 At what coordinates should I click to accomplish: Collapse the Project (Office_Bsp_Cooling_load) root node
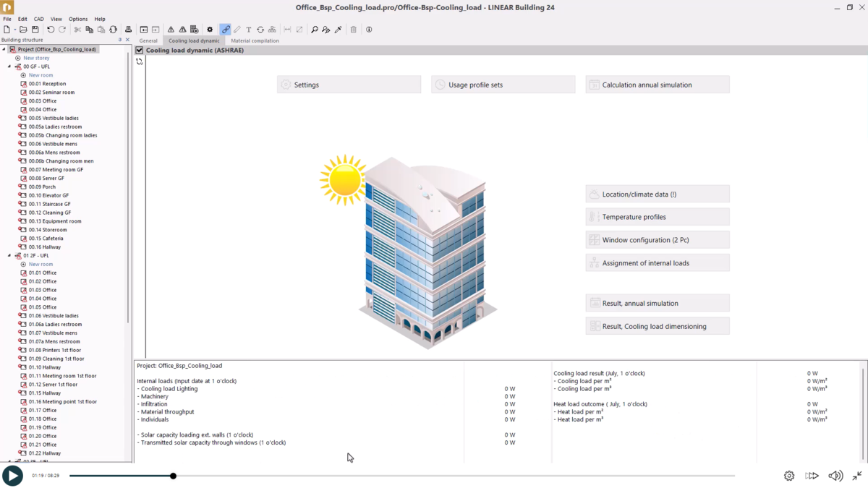4,48
